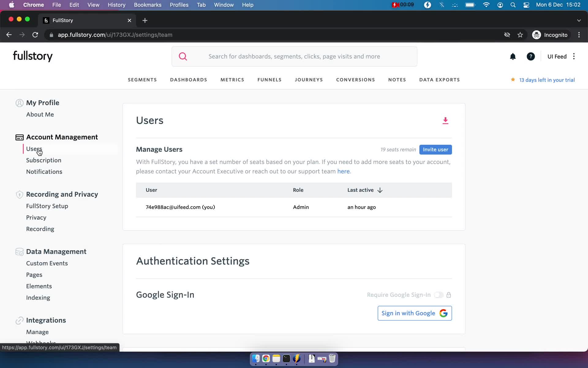This screenshot has height=368, width=588.
Task: Open Indexing under Data Management
Action: tap(38, 298)
